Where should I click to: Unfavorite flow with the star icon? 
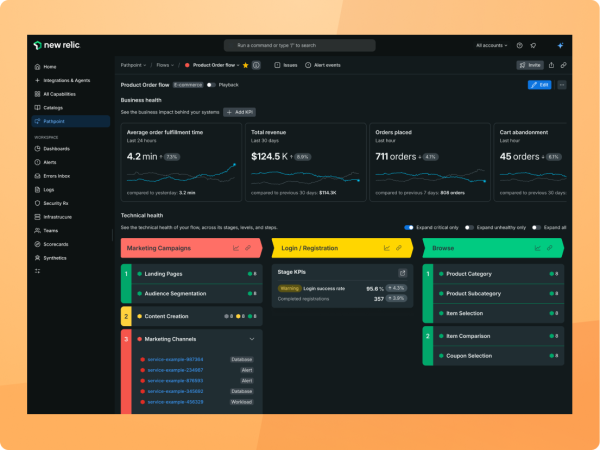246,65
